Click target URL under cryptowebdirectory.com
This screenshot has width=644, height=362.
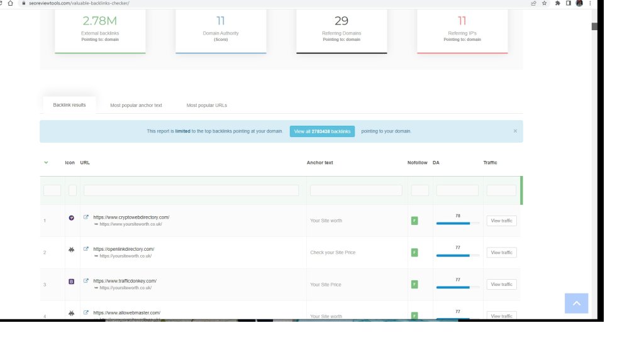[x=131, y=224]
